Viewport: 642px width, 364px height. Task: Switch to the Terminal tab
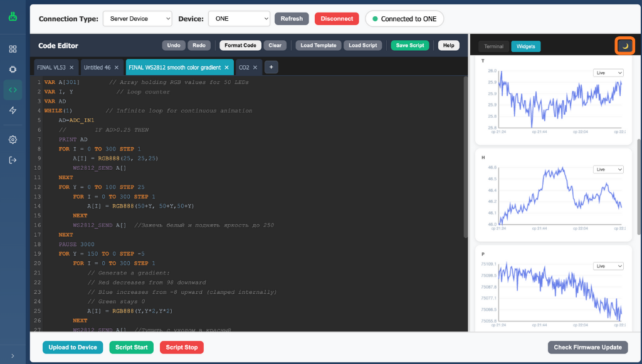click(493, 46)
